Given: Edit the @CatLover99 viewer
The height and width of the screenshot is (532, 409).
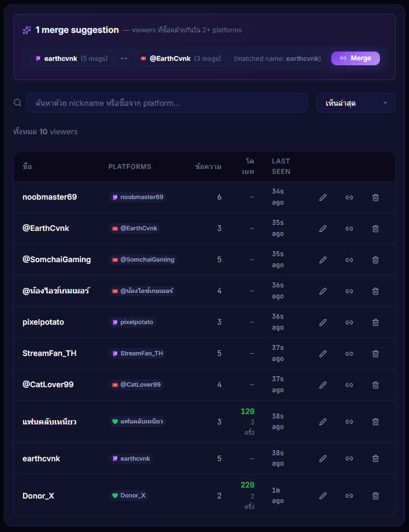Looking at the screenshot, I should 323,384.
